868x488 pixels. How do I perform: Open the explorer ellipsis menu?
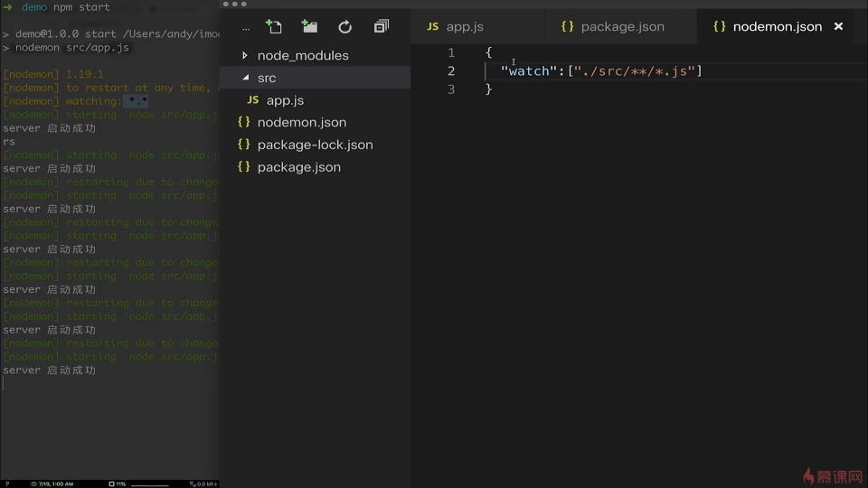[x=245, y=27]
